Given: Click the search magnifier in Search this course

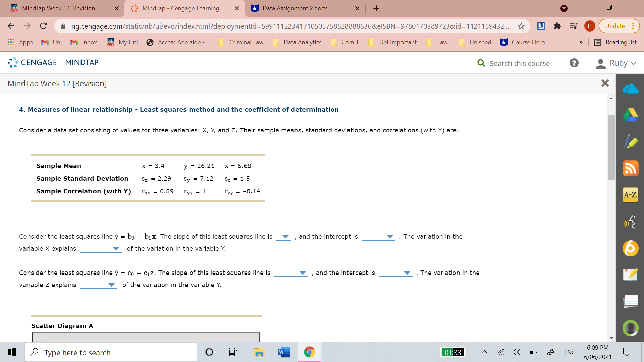Looking at the screenshot, I should pos(482,63).
